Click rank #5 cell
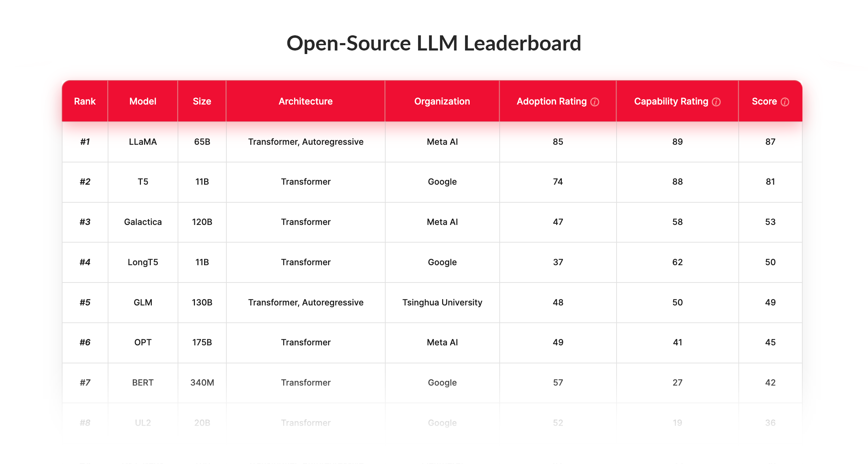The image size is (868, 464). (x=85, y=302)
